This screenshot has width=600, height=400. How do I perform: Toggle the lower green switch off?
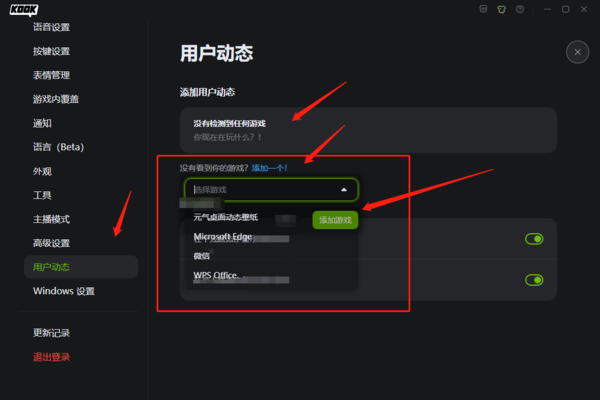[x=534, y=280]
